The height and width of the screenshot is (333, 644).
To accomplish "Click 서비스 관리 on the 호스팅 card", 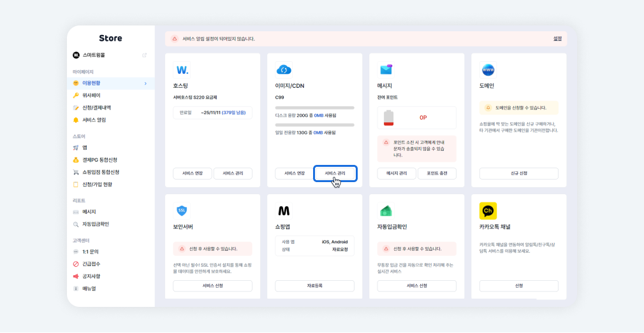I will click(x=233, y=173).
